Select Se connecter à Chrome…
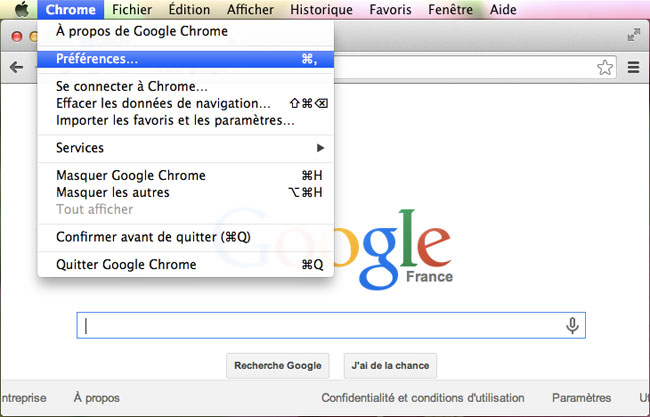 [x=185, y=86]
